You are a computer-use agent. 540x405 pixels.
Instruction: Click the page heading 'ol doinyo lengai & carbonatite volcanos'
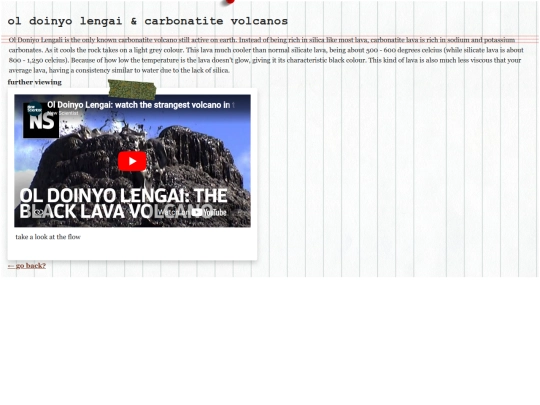pos(148,21)
